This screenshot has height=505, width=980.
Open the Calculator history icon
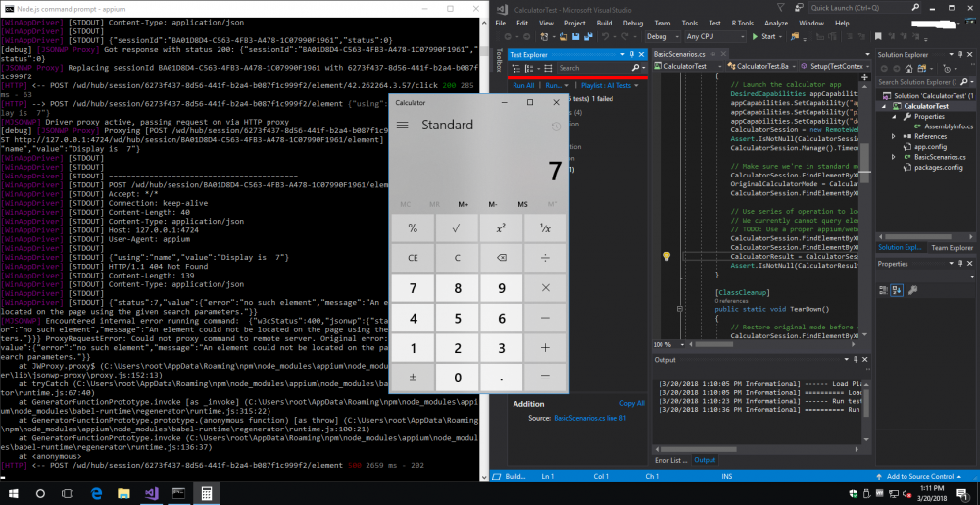click(x=556, y=126)
